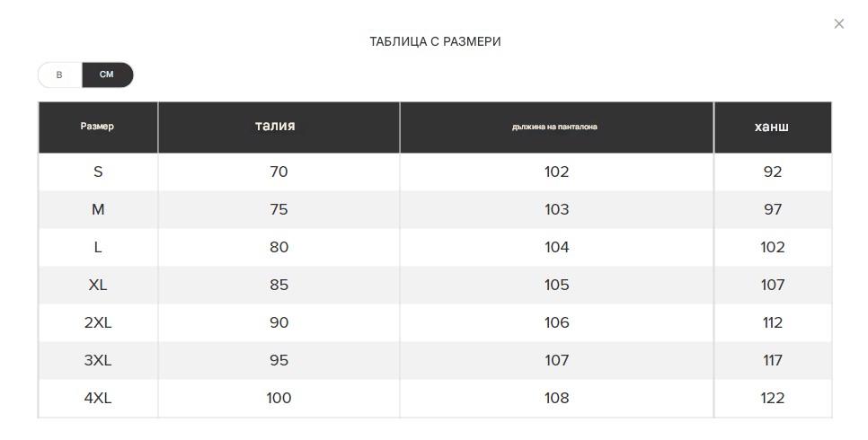Click the ТАБЛИЦА С РАЗМЕРИ title
This screenshot has width=868, height=440.
click(x=435, y=42)
